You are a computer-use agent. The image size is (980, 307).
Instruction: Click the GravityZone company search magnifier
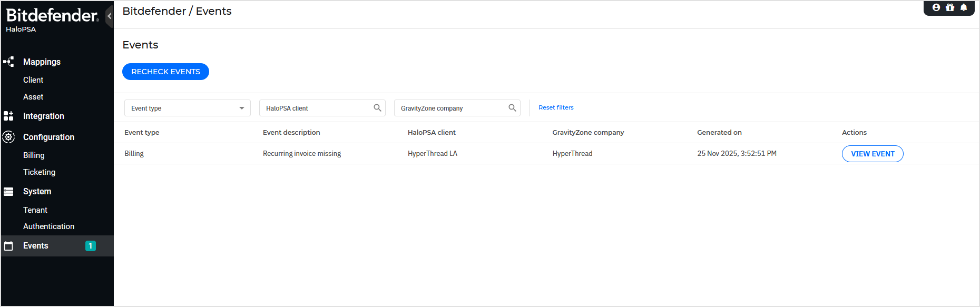pyautogui.click(x=512, y=108)
